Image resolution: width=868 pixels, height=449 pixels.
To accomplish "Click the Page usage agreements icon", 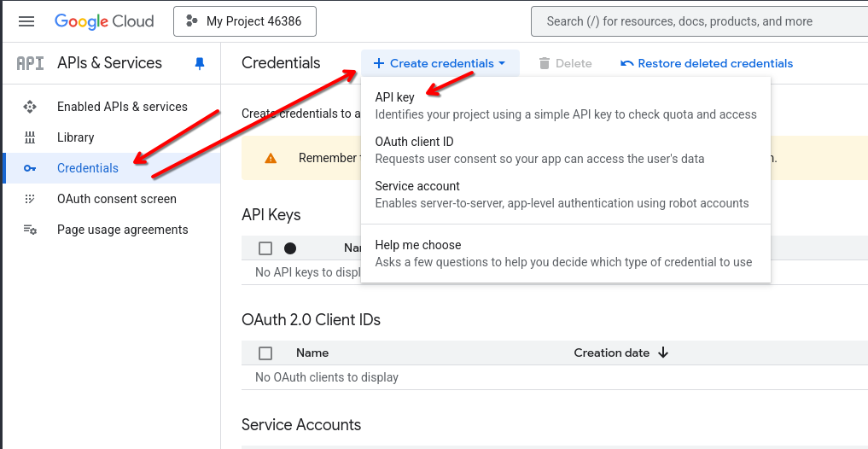I will pyautogui.click(x=30, y=230).
